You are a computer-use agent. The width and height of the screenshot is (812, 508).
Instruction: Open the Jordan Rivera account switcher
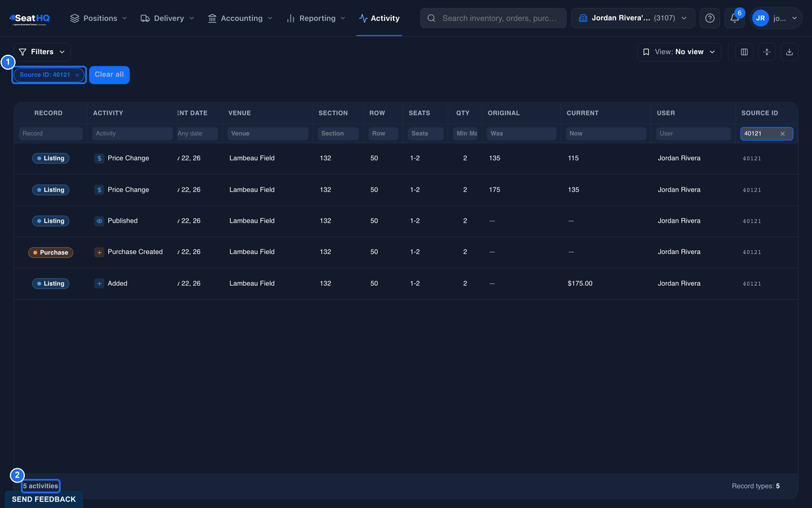tap(633, 18)
